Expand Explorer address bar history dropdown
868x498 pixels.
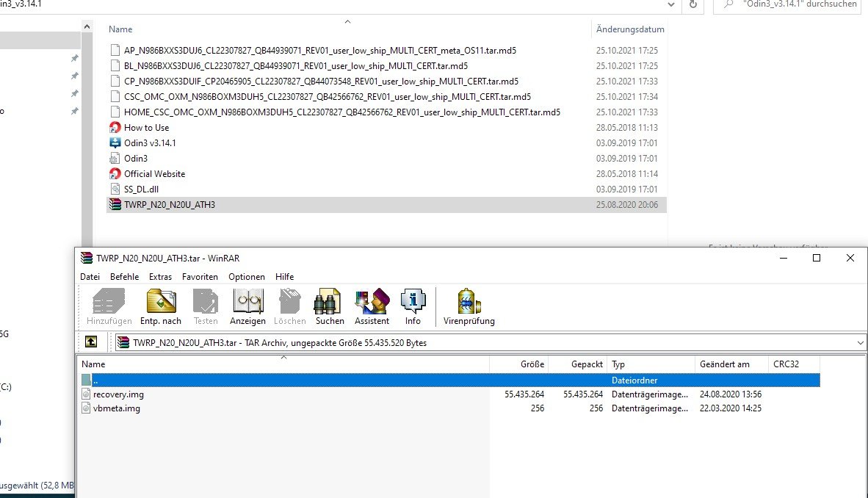coord(671,4)
